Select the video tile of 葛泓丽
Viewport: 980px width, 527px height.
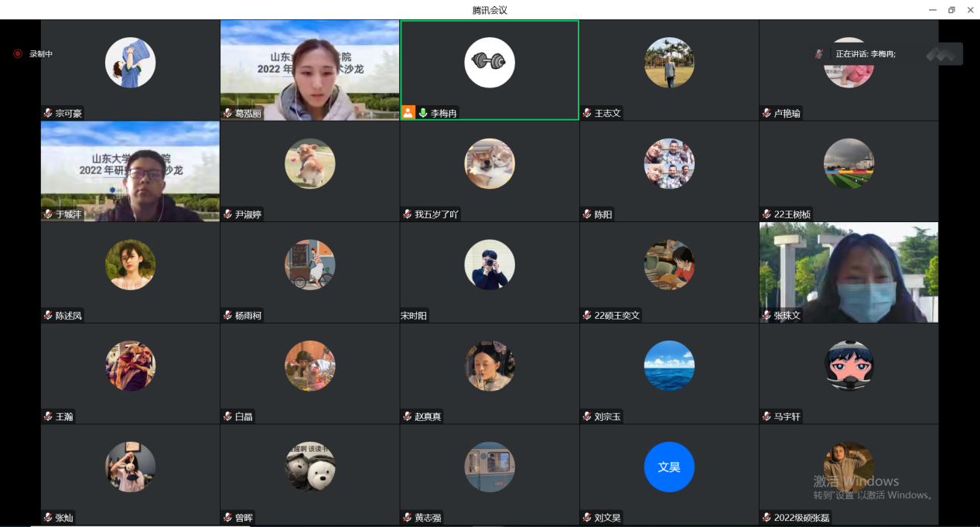(309, 70)
